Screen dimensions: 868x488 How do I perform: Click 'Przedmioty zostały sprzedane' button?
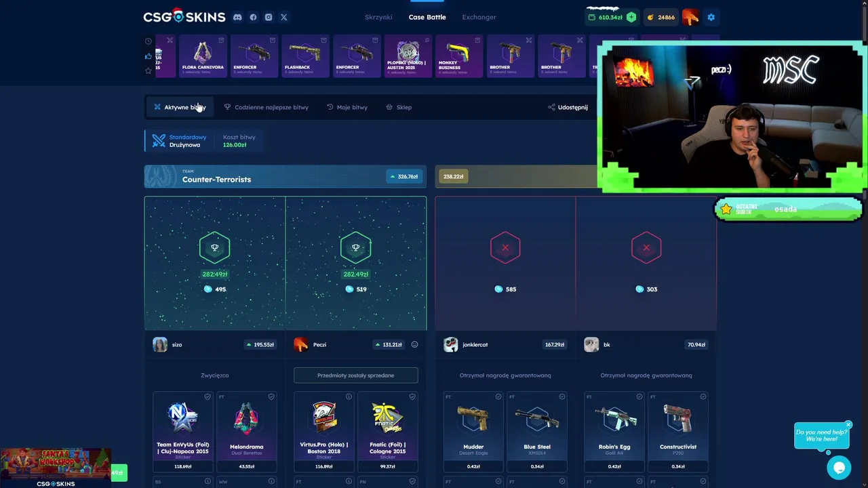355,375
